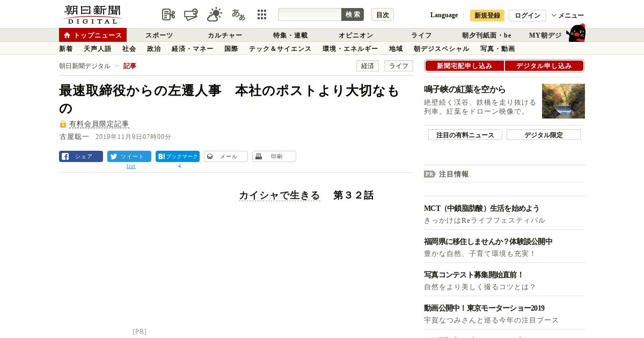Select the カルチャー tab
This screenshot has height=338, width=644.
pyautogui.click(x=225, y=35)
